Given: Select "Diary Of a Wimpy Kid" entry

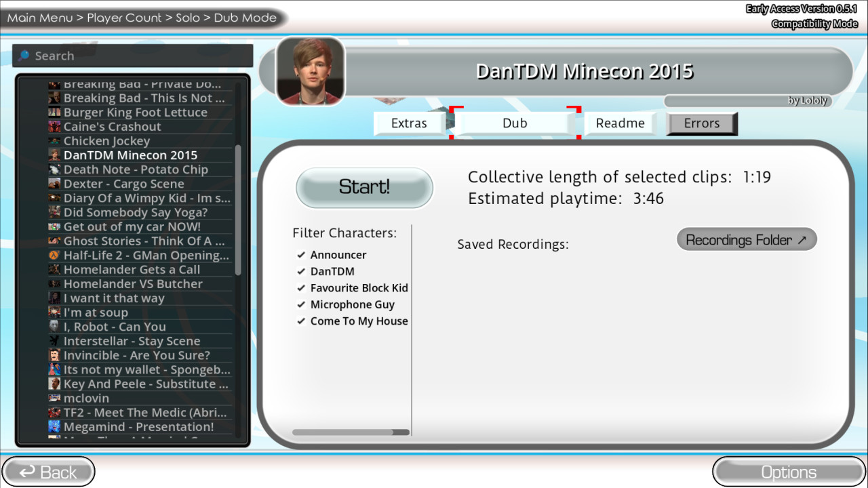Looking at the screenshot, I should coord(140,198).
